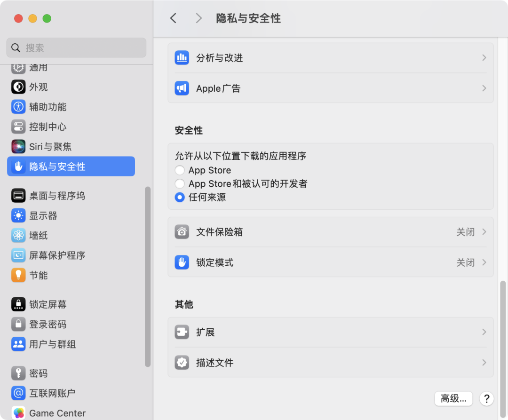Image resolution: width=508 pixels, height=420 pixels.
Task: Open the 分析与改进 settings icon
Action: [x=182, y=57]
